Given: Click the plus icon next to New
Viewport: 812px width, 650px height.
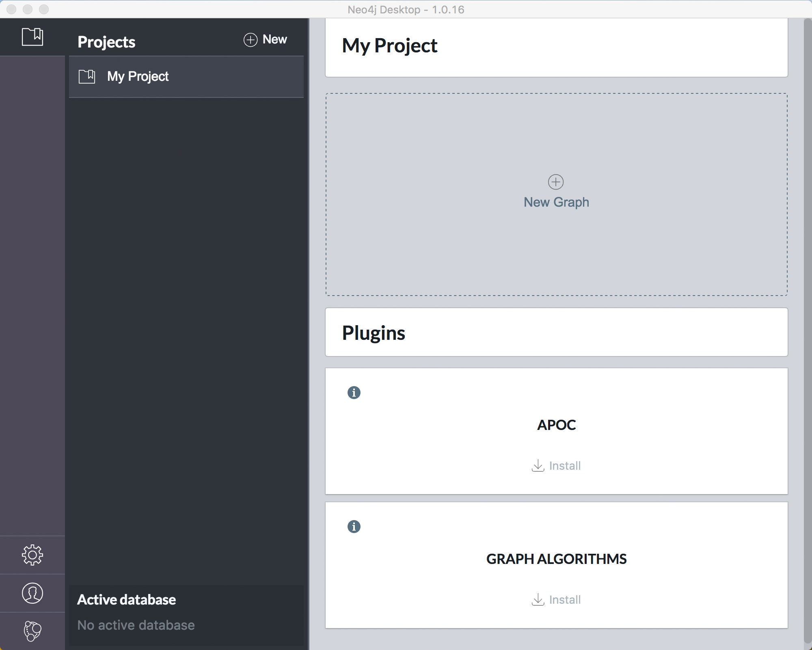Looking at the screenshot, I should [251, 40].
